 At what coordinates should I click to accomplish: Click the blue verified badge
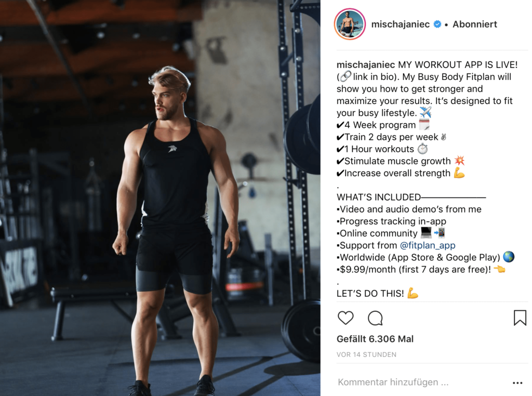(x=437, y=24)
